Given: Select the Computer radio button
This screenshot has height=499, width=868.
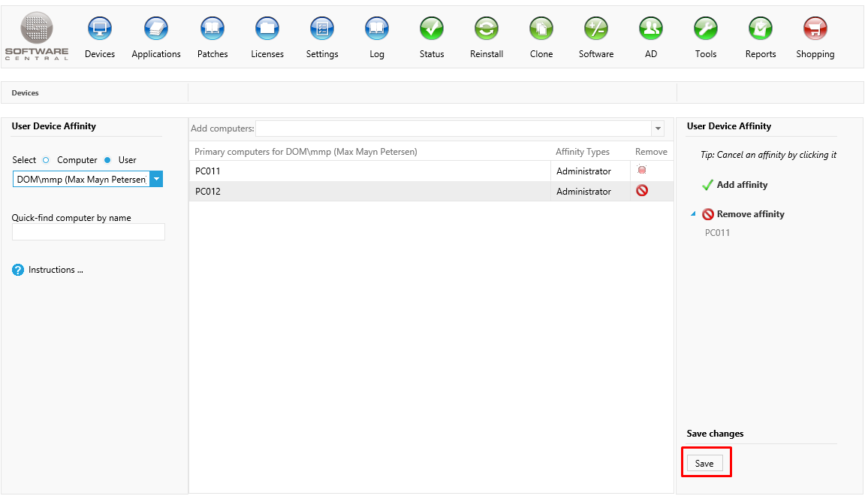Looking at the screenshot, I should point(46,160).
